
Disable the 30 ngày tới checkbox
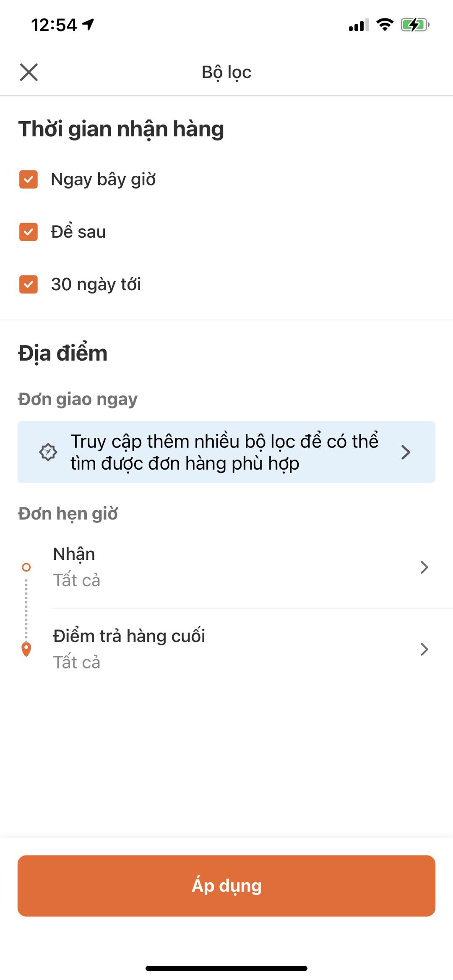click(29, 284)
